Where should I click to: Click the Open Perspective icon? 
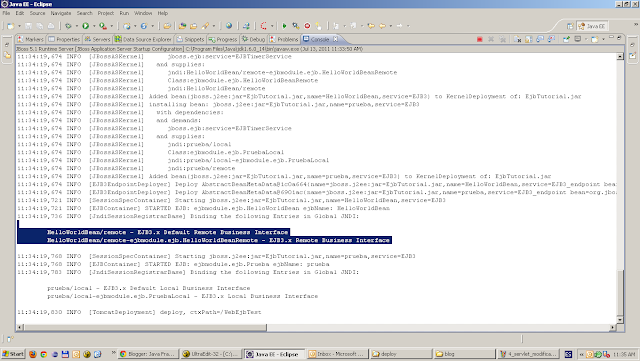pos(570,26)
